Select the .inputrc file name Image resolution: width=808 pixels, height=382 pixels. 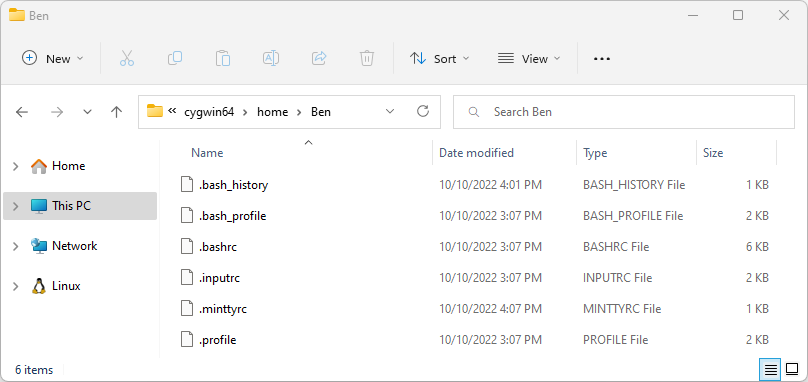pyautogui.click(x=219, y=278)
